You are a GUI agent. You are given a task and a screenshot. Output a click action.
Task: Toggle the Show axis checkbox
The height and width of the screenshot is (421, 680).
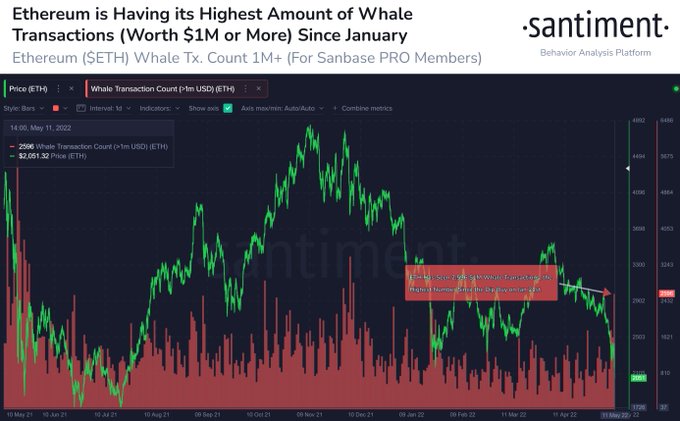coord(228,107)
